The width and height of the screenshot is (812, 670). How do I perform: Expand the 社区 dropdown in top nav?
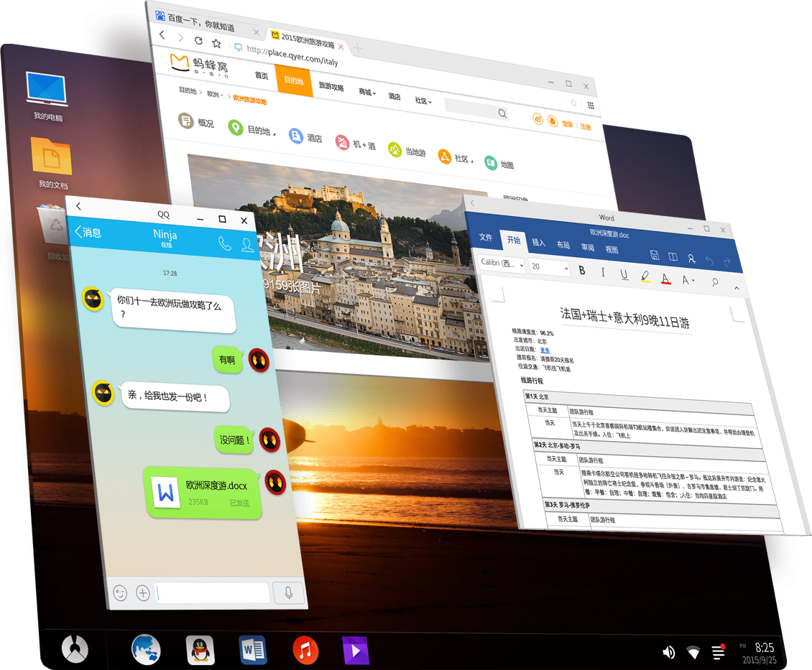(423, 101)
